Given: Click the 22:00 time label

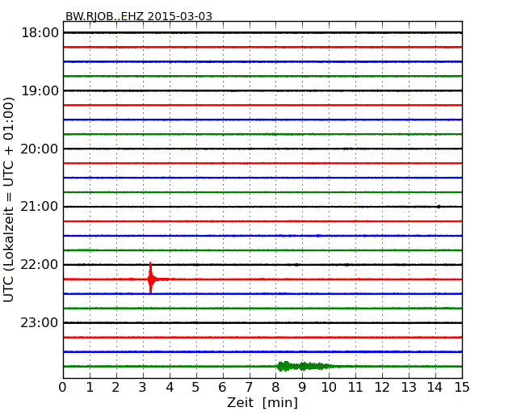Looking at the screenshot, I should [x=40, y=265].
